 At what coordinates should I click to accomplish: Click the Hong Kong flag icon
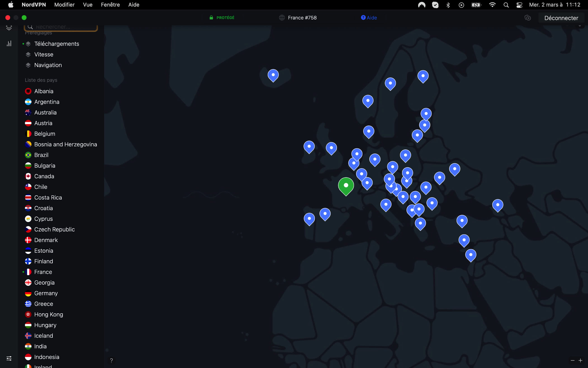(x=28, y=315)
